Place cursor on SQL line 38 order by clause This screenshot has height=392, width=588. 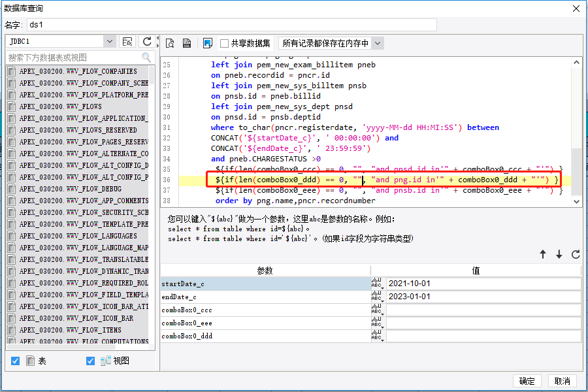[295, 201]
